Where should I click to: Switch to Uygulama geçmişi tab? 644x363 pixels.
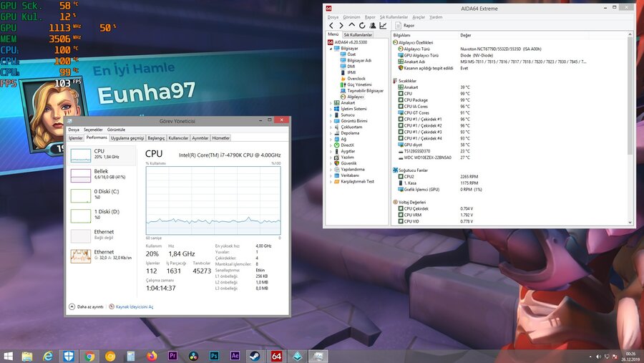pyautogui.click(x=127, y=138)
